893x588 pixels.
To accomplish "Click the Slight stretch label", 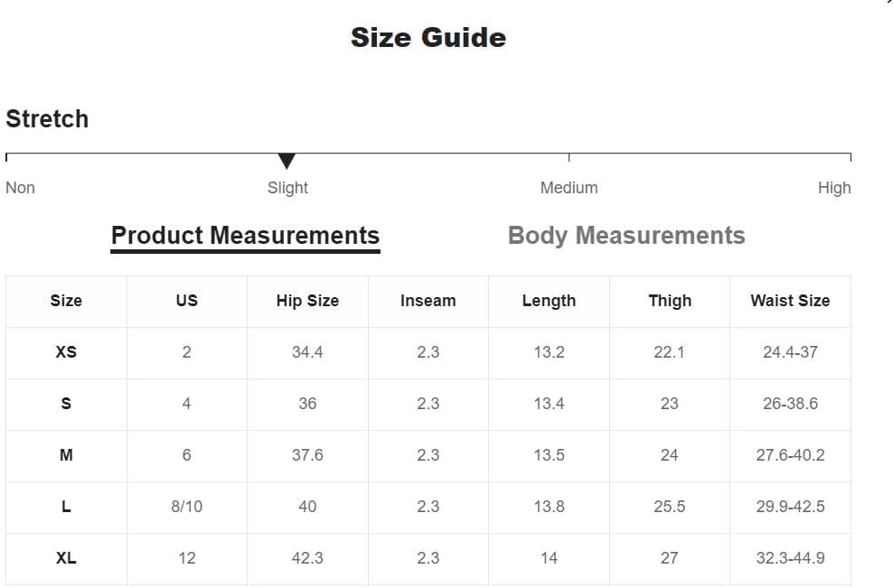I will [287, 188].
